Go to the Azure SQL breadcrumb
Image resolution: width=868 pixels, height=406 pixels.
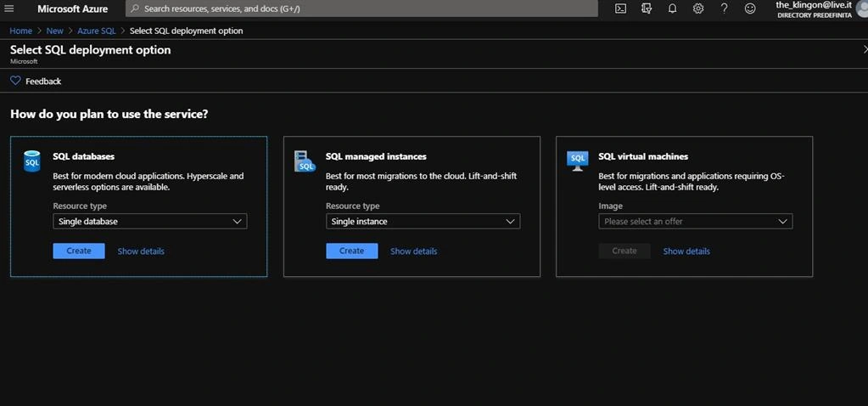coord(97,31)
